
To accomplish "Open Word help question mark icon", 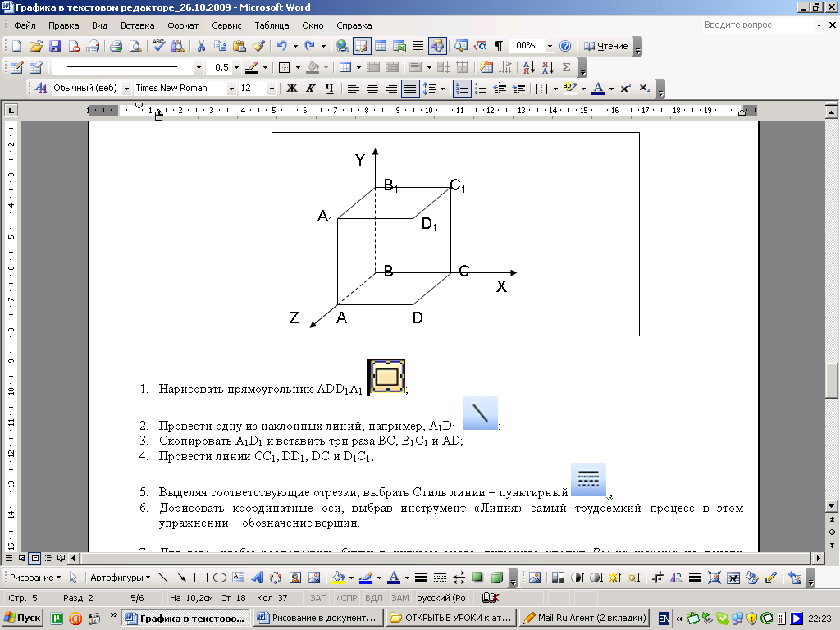I will [x=564, y=46].
